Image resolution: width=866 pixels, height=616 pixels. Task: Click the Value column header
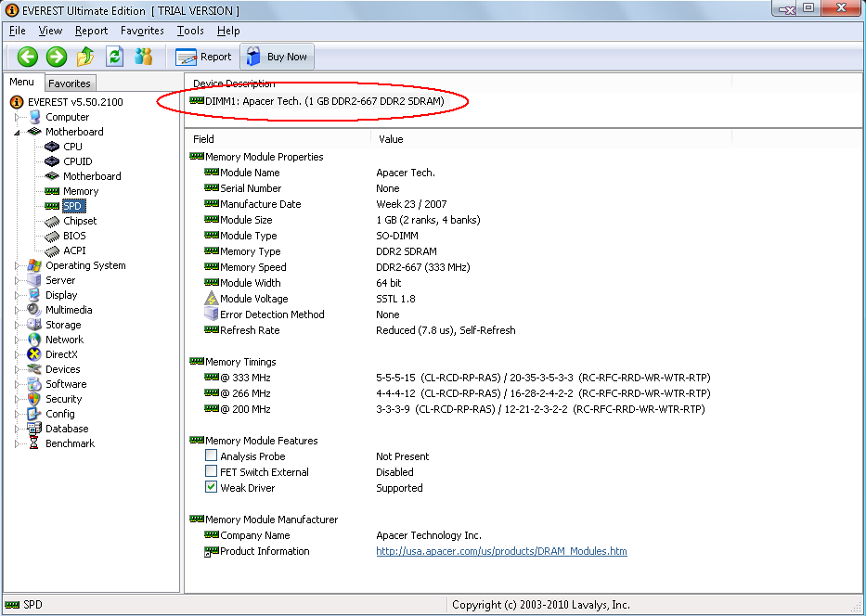point(551,139)
